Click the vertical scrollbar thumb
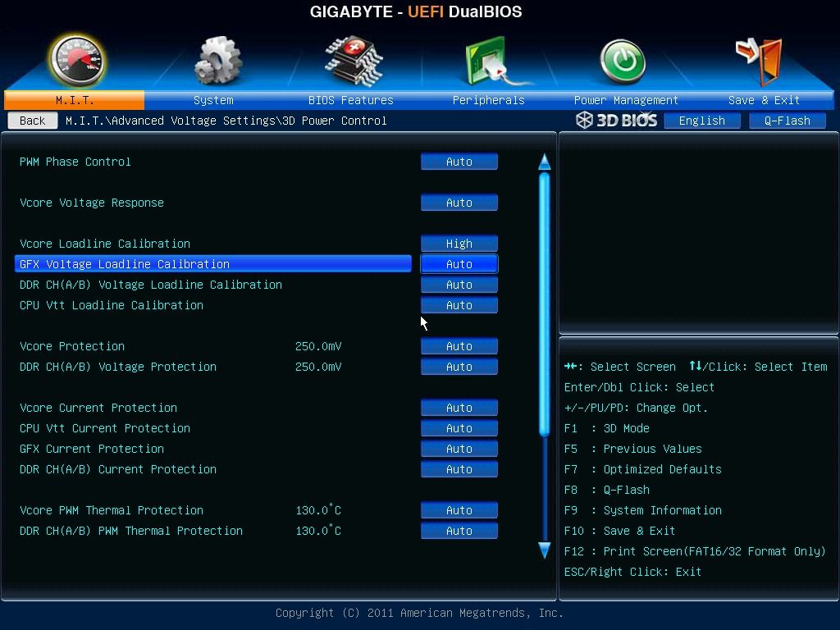The width and height of the screenshot is (840, 630). 545,304
